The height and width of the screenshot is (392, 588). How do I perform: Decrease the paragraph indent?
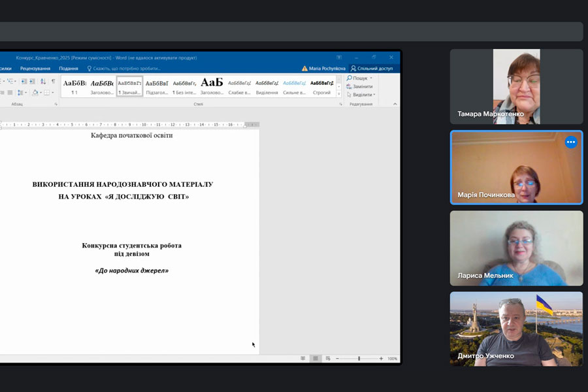pyautogui.click(x=24, y=82)
